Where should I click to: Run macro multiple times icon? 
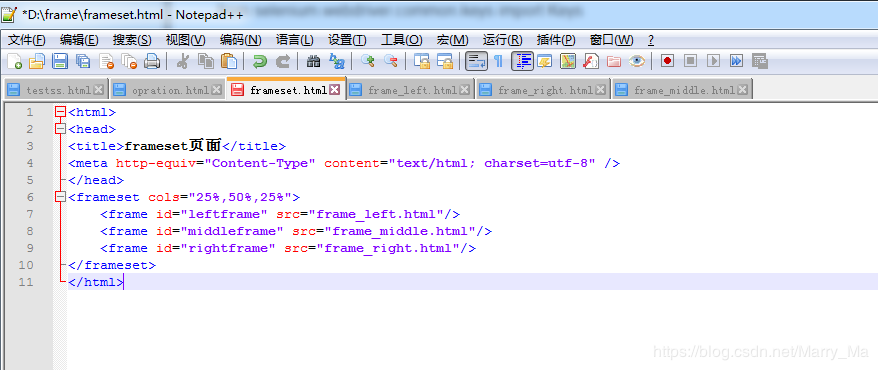click(x=736, y=61)
